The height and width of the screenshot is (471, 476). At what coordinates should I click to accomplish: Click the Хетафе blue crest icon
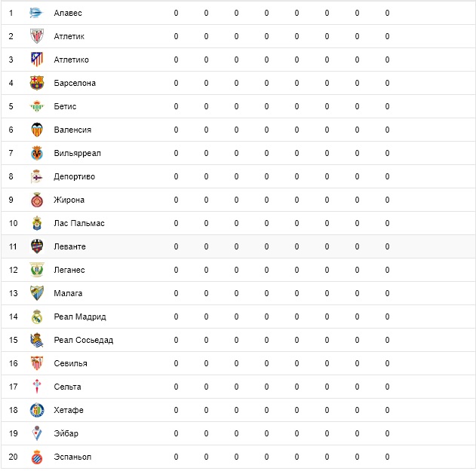pos(36,410)
